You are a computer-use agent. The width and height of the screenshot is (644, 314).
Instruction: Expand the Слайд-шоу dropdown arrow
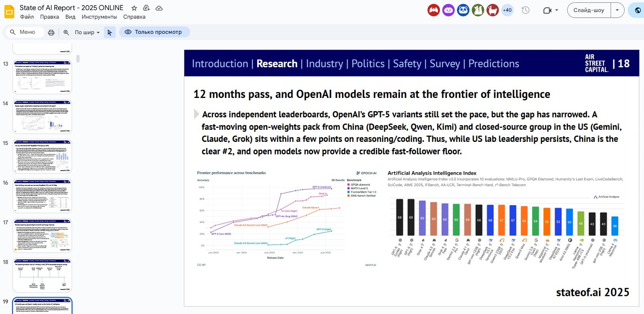tap(617, 10)
